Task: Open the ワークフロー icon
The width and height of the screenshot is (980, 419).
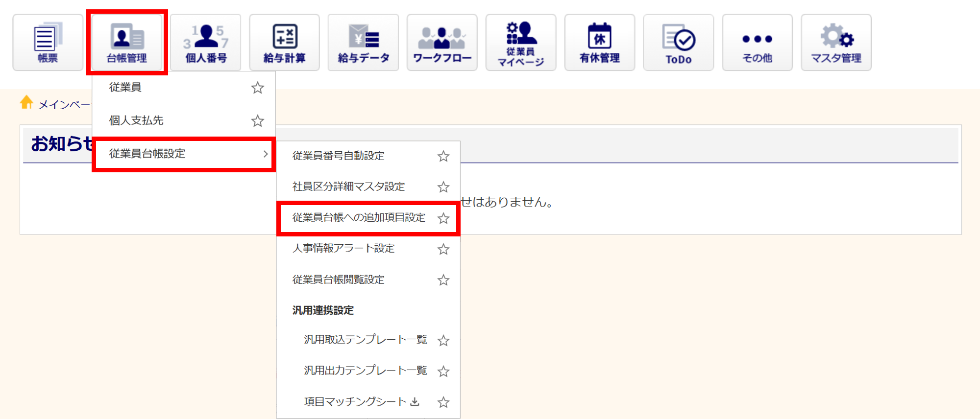Action: 442,43
